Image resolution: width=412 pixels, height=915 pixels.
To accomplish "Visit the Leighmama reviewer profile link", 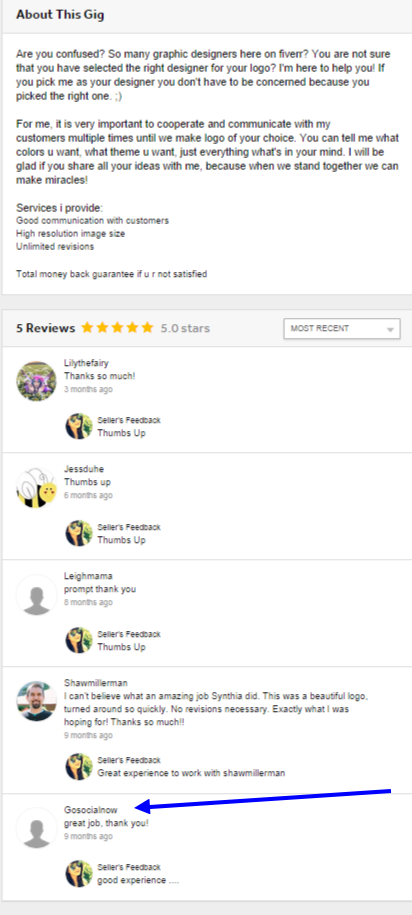I will 88,577.
